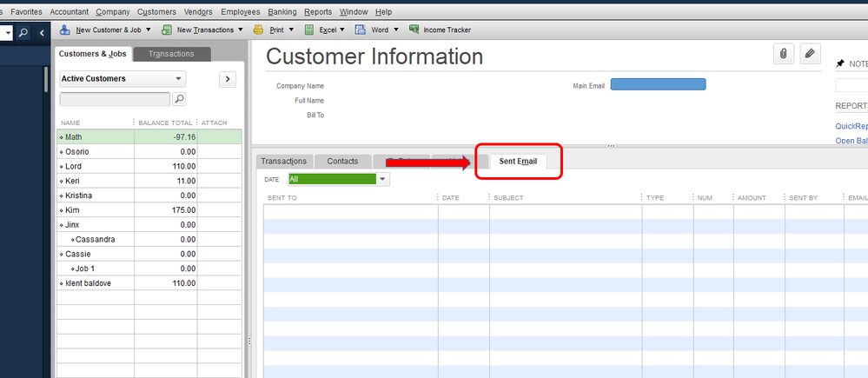
Task: Click the pin icon next to Notes
Action: (x=840, y=63)
